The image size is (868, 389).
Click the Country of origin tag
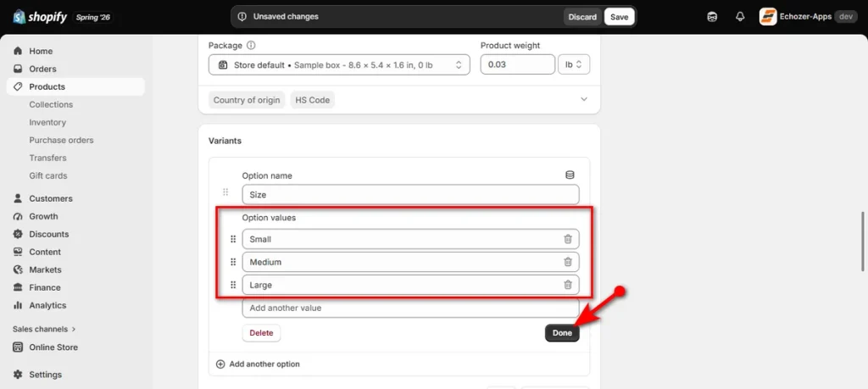pos(247,100)
